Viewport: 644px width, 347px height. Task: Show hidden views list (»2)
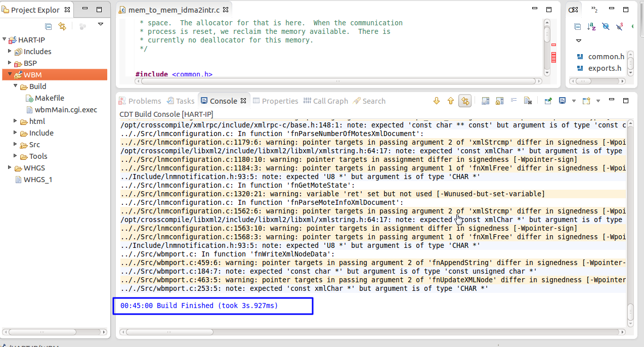(594, 10)
